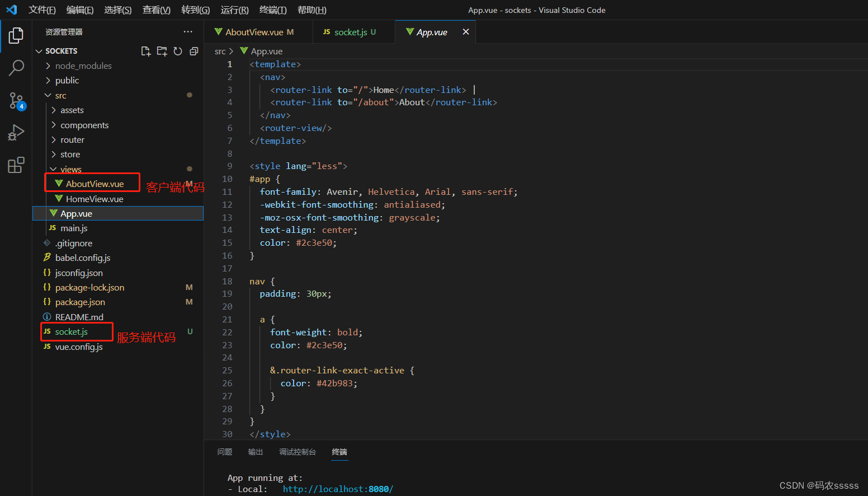The height and width of the screenshot is (496, 868).
Task: Expand the router folder
Action: [118, 140]
